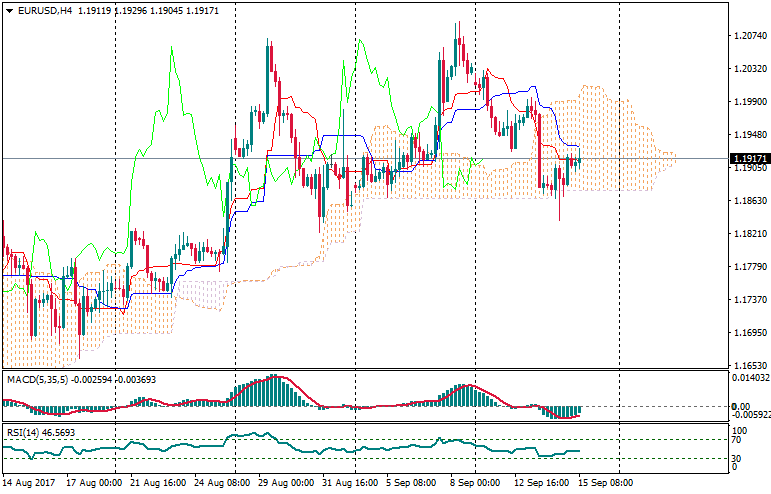Click the triangle arrow beside EURUSD,H4
The width and height of the screenshot is (771, 494).
(7, 10)
